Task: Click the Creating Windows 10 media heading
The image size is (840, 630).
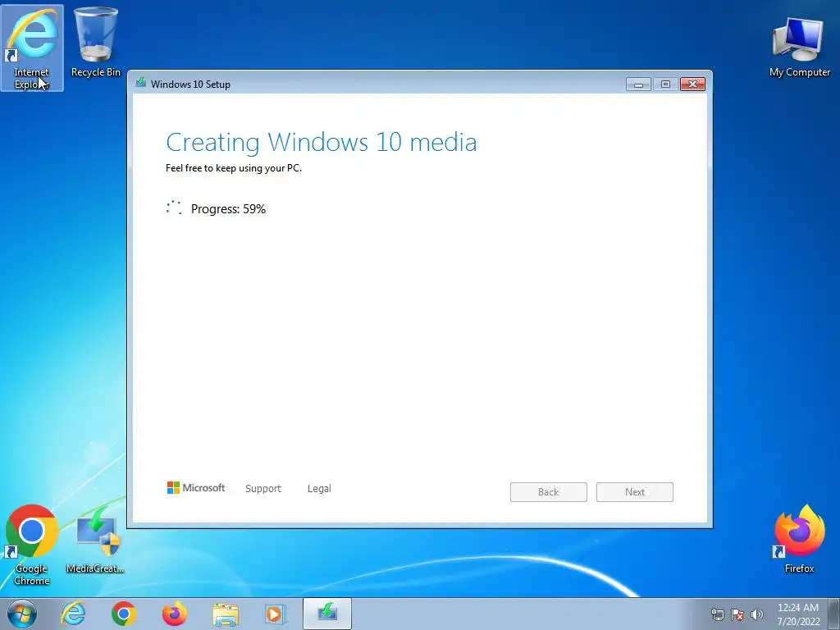Action: coord(322,143)
